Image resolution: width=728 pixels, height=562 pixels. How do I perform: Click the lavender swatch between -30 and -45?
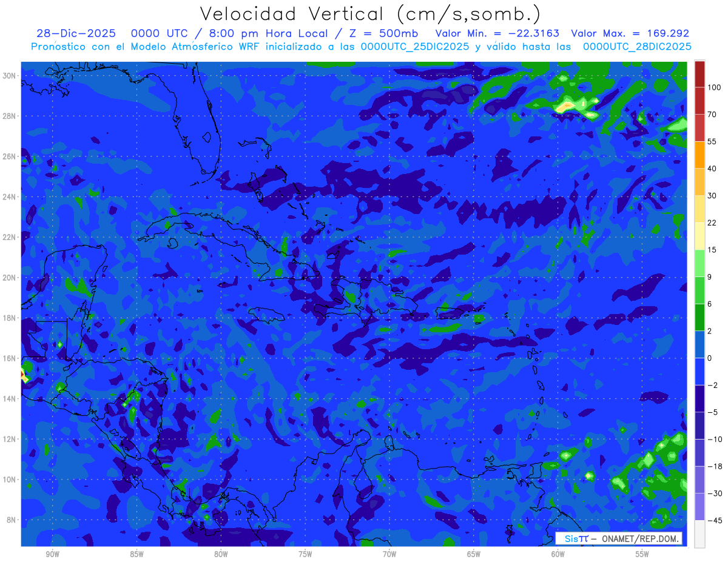(x=699, y=507)
